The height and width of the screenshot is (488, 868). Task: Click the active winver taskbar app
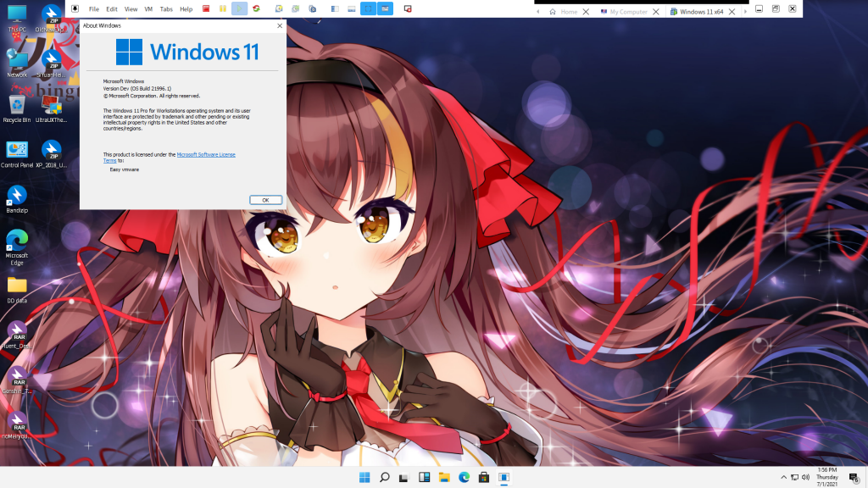504,478
